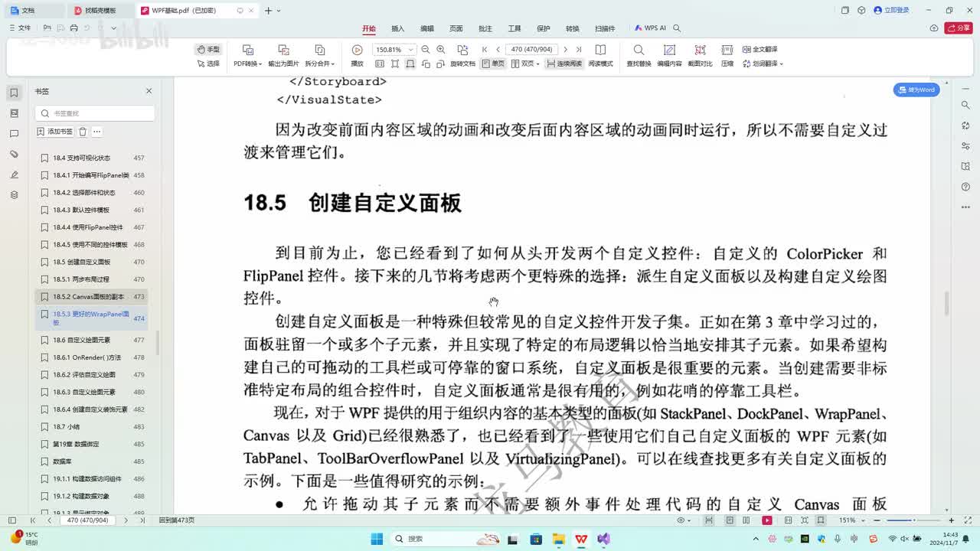980x551 pixels.
Task: Click the status bar zoom slider
Action: (x=913, y=520)
